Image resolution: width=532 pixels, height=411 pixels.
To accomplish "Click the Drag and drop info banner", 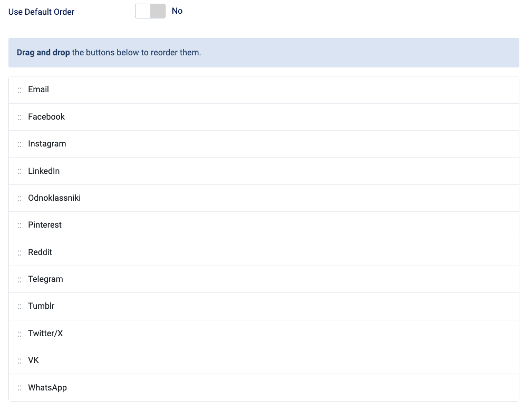I will [264, 53].
